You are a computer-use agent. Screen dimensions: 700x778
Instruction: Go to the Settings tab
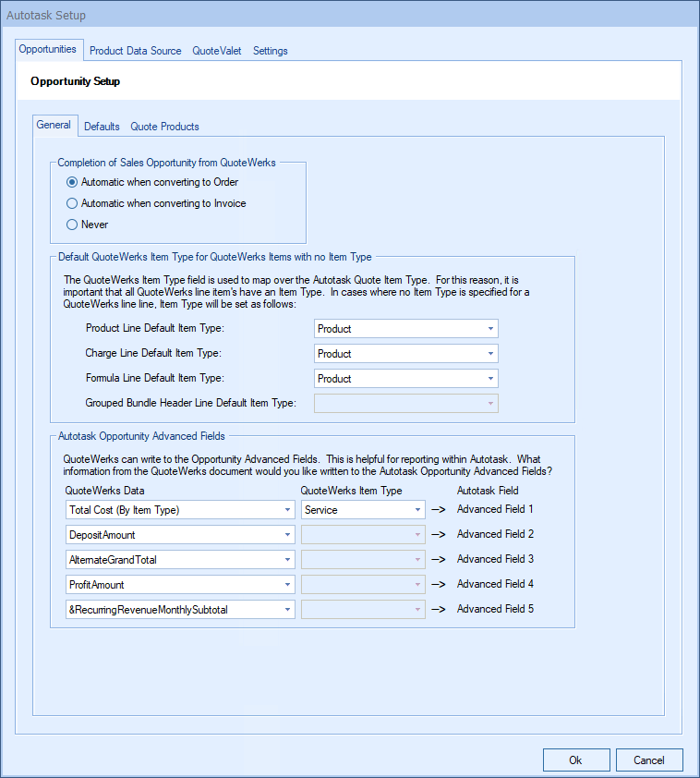click(271, 51)
